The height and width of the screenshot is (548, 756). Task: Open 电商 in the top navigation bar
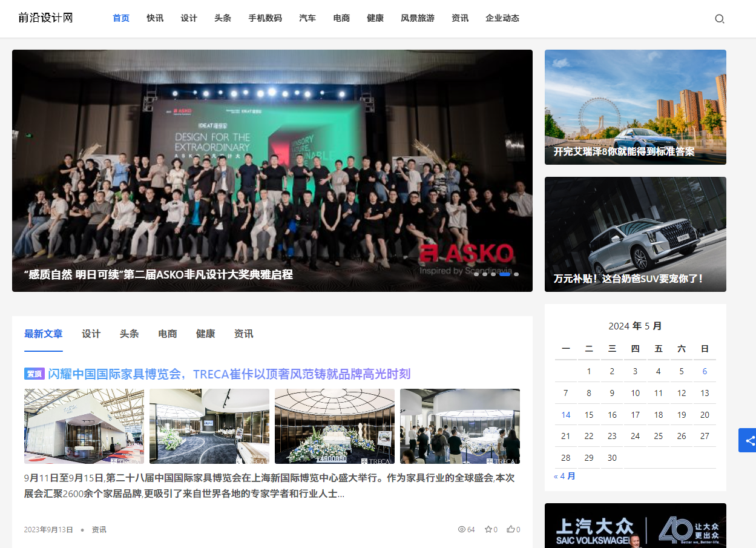click(x=341, y=18)
